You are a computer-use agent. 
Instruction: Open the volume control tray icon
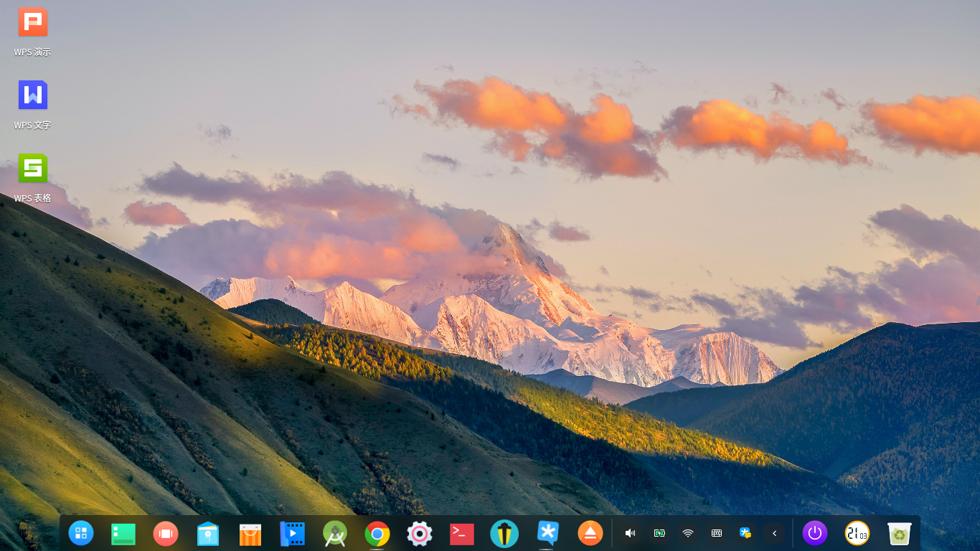pyautogui.click(x=631, y=533)
